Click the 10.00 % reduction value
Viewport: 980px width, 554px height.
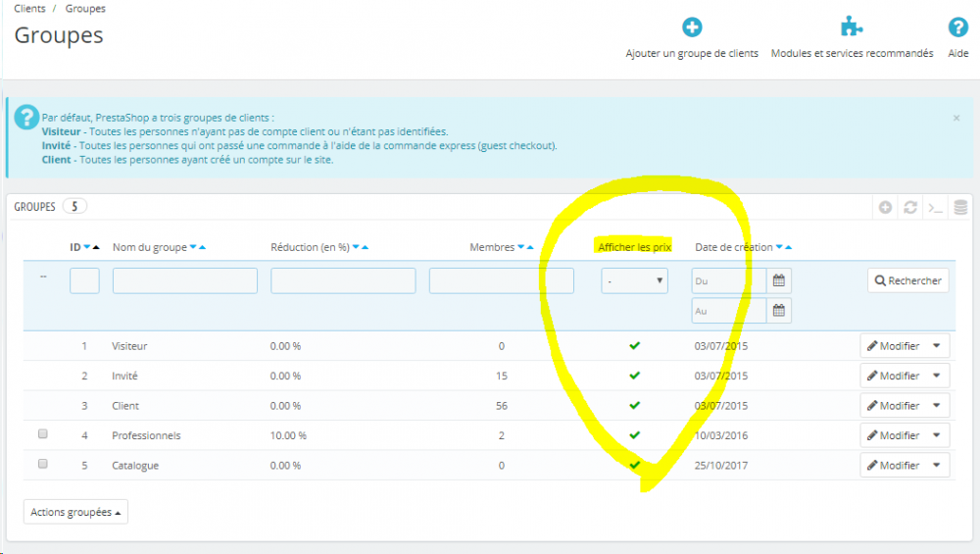[x=288, y=435]
